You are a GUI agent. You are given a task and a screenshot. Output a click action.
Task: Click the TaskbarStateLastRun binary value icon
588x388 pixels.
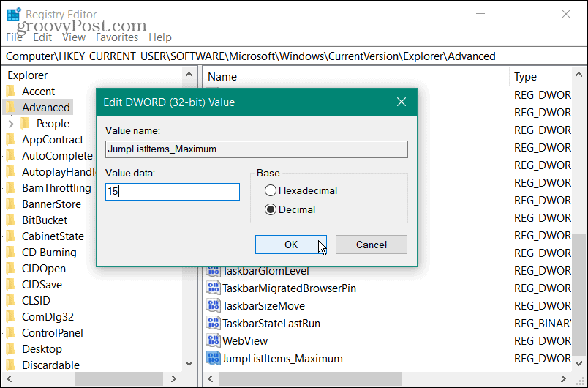(x=214, y=323)
